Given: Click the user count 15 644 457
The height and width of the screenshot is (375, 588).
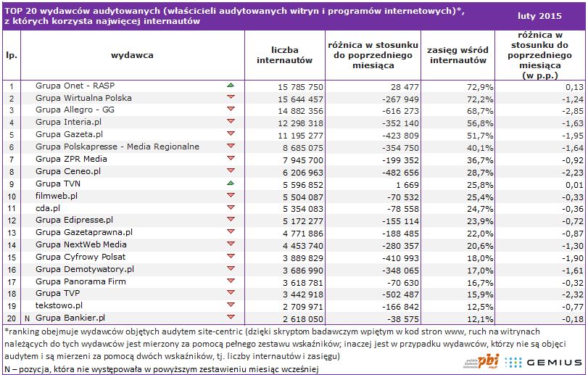Looking at the screenshot, I should click(300, 99).
